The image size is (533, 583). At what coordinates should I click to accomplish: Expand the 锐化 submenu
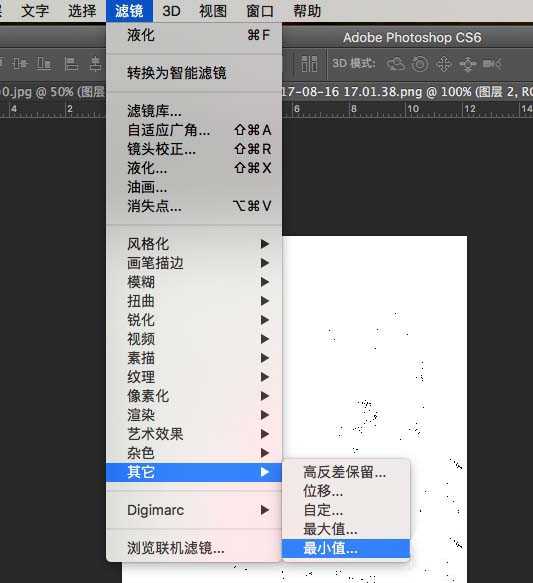[194, 320]
